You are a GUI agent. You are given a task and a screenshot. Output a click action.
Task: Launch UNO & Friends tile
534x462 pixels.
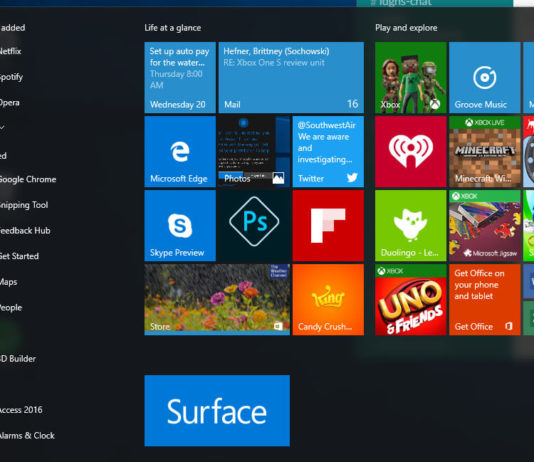410,300
